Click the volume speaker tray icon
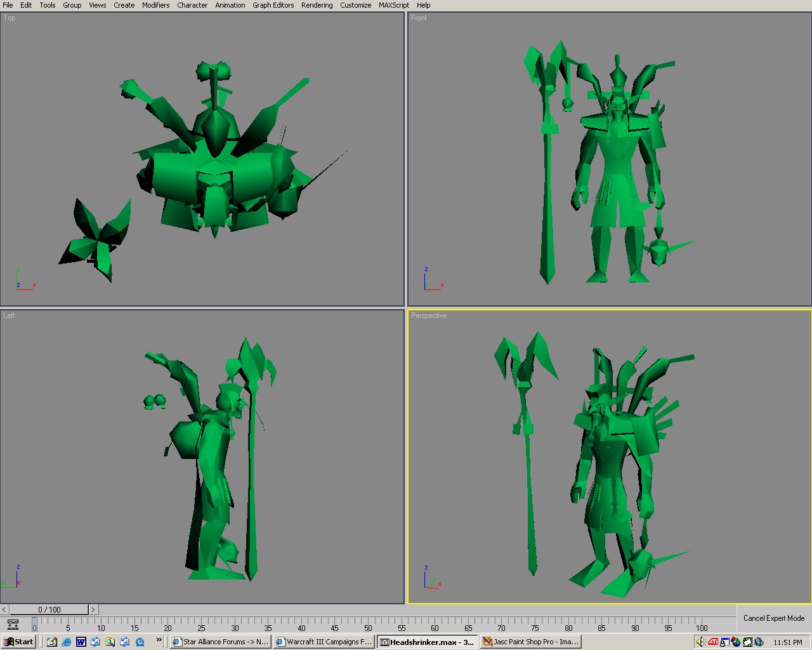The height and width of the screenshot is (650, 812). [701, 642]
